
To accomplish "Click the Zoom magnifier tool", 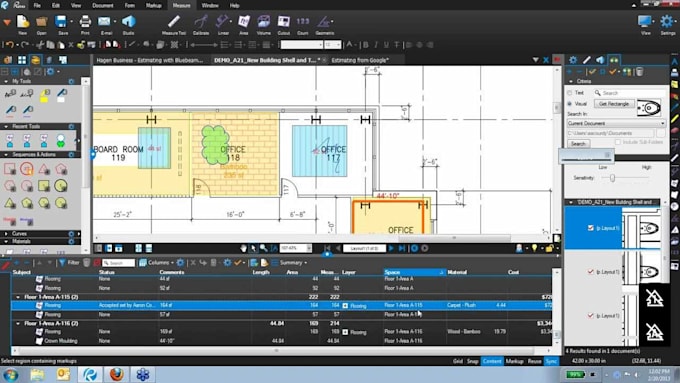I will pyautogui.click(x=264, y=248).
